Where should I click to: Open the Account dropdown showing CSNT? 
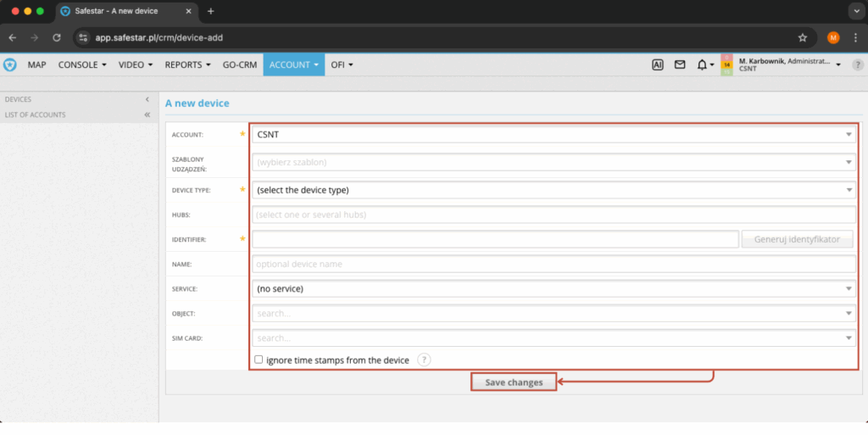[x=554, y=134]
